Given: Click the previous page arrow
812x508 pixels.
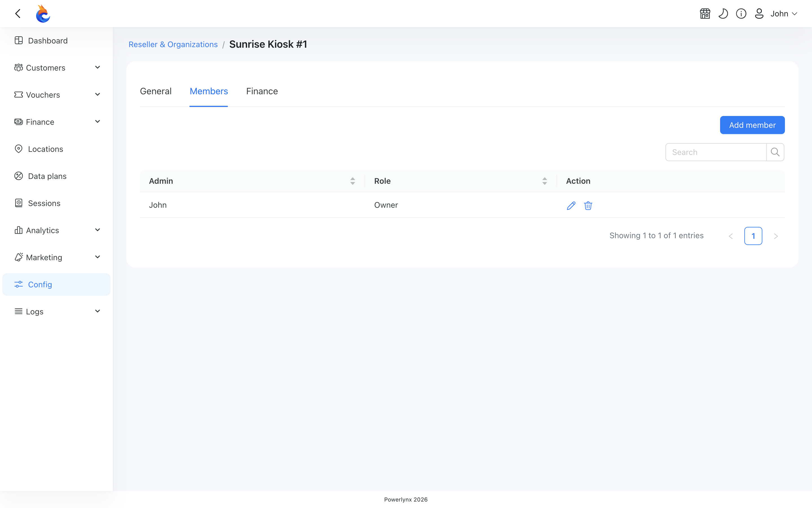Looking at the screenshot, I should 731,236.
